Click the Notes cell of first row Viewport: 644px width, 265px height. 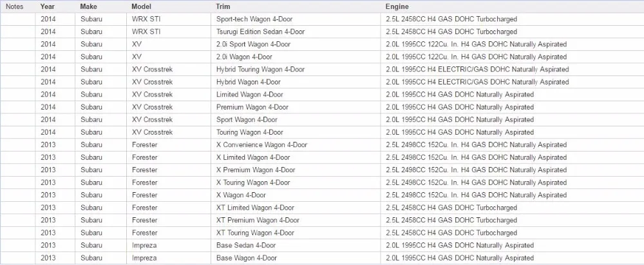point(18,19)
